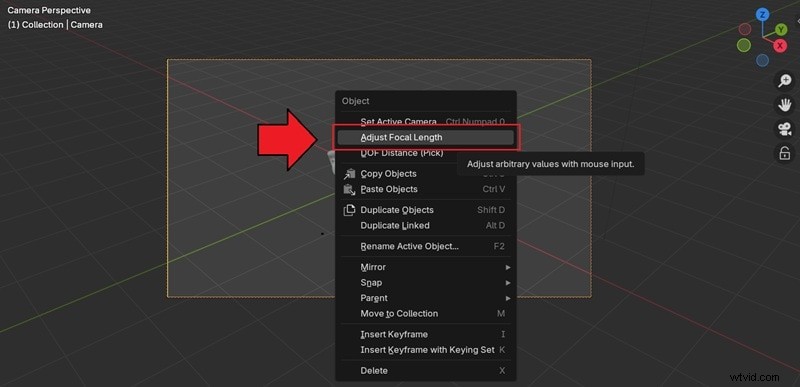
Task: Choose Insert Keyframe with Keying Set
Action: [x=426, y=350]
